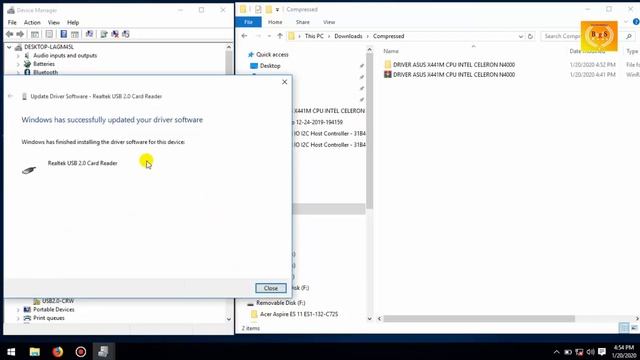Click the Forward arrow in Device Manager toolbar
This screenshot has height=360, width=640.
20,34
